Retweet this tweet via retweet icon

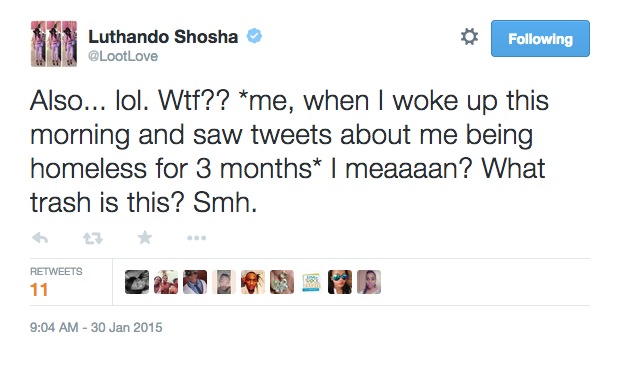click(x=93, y=238)
